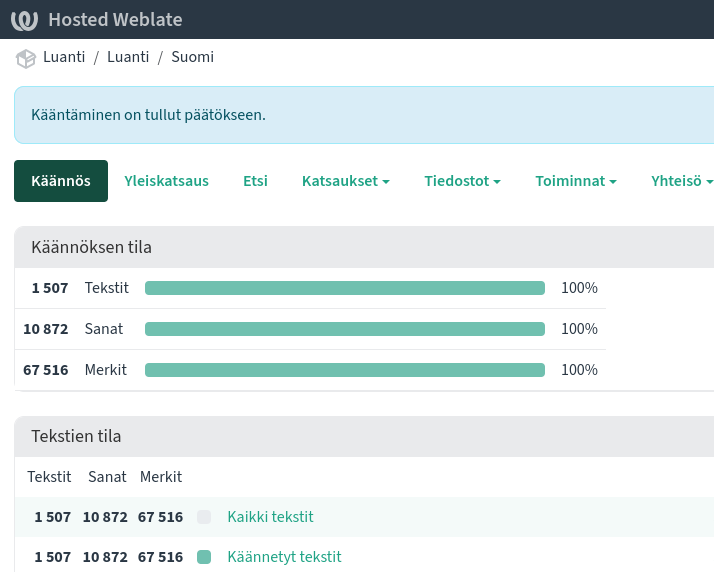Image resolution: width=714 pixels, height=572 pixels.
Task: Open the Kaikki tekstit link
Action: (x=270, y=517)
